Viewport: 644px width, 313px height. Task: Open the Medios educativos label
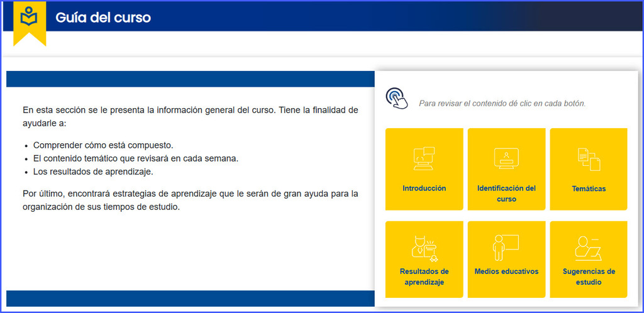click(x=506, y=271)
